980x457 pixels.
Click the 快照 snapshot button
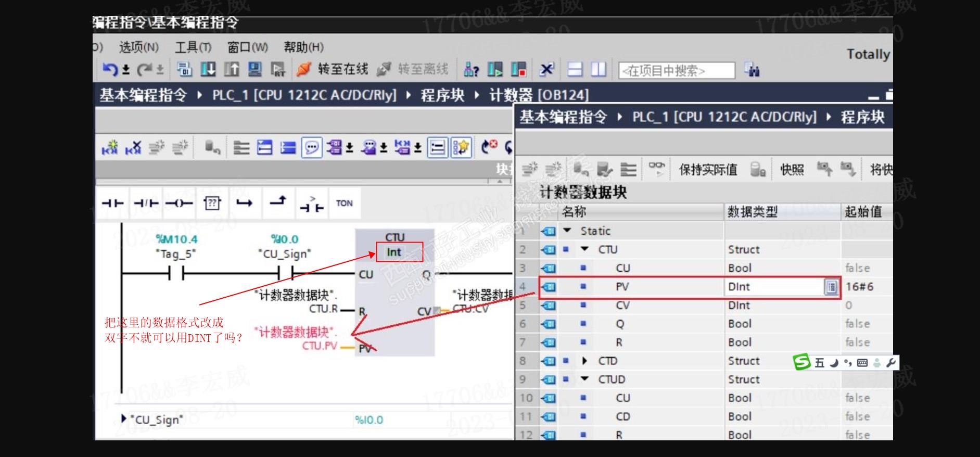[792, 170]
